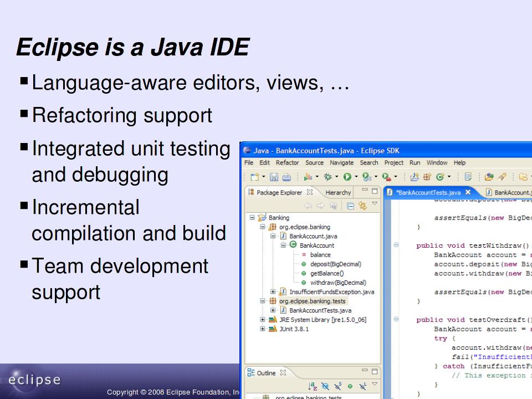This screenshot has width=532, height=399.
Task: Click the New Java Project icon
Action: point(415,177)
